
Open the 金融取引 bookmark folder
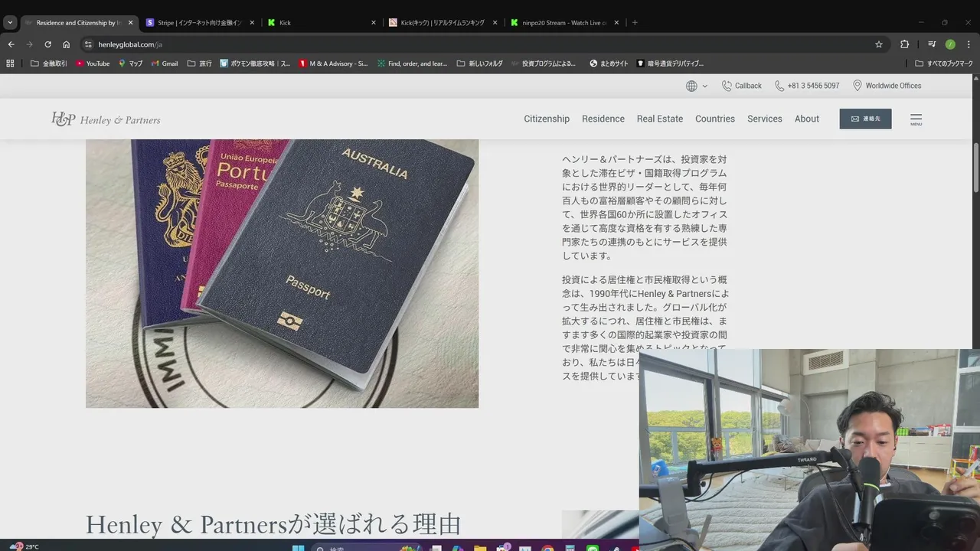point(49,64)
